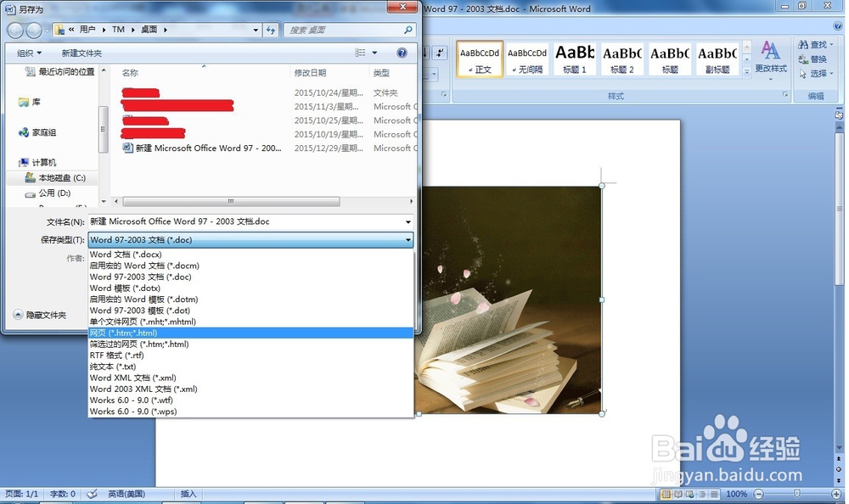Apply 标题 2 style in Word

tap(622, 59)
